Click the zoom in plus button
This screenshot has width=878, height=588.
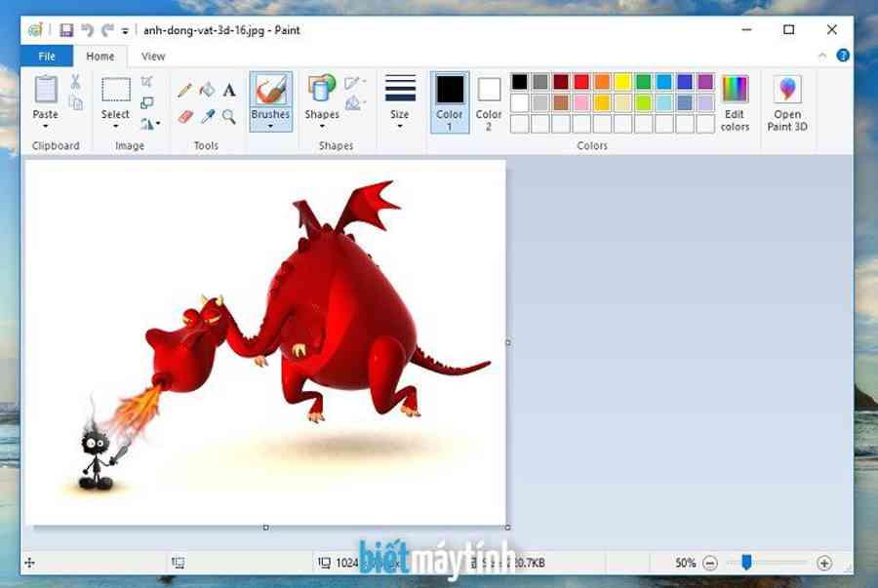coord(824,563)
